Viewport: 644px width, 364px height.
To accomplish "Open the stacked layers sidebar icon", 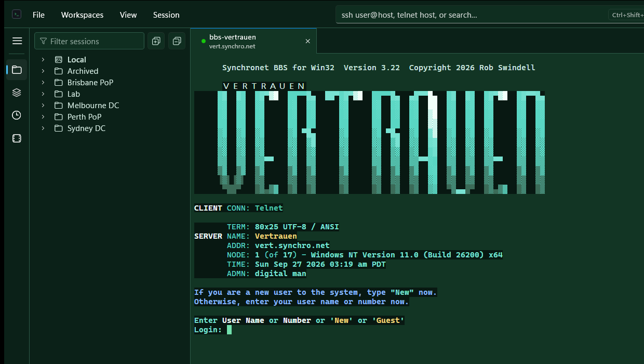I will [17, 93].
